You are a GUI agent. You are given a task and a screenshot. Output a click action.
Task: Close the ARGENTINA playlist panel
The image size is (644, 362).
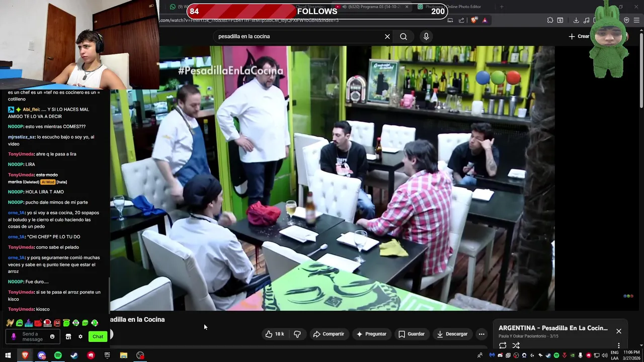click(619, 331)
